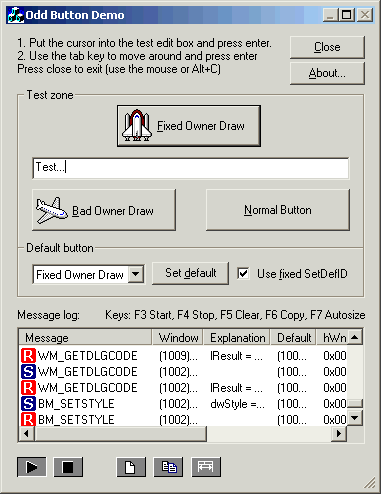
Task: Click the Normal Button
Action: [x=278, y=210]
